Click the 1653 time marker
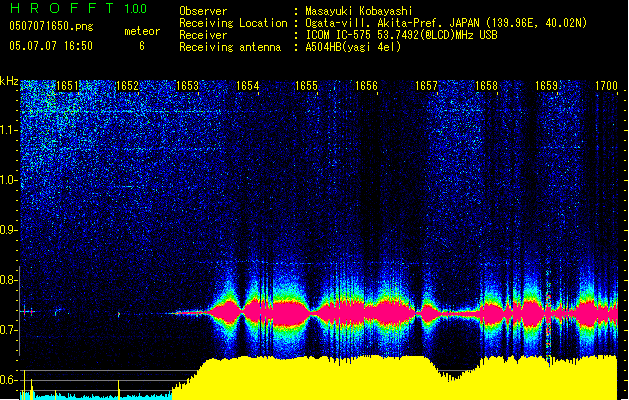Screen dimensions: 629x400 point(187,86)
